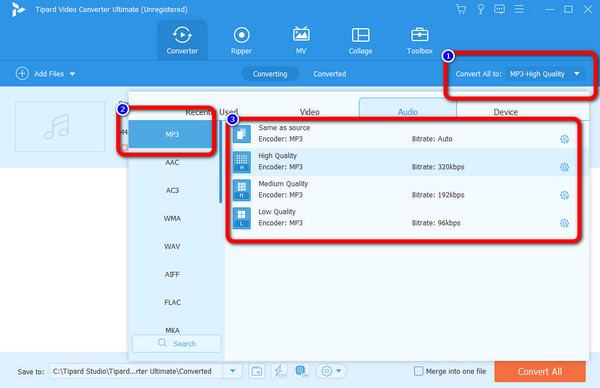Select the WAV format
Screen dimensions: 600x388
[x=172, y=246]
